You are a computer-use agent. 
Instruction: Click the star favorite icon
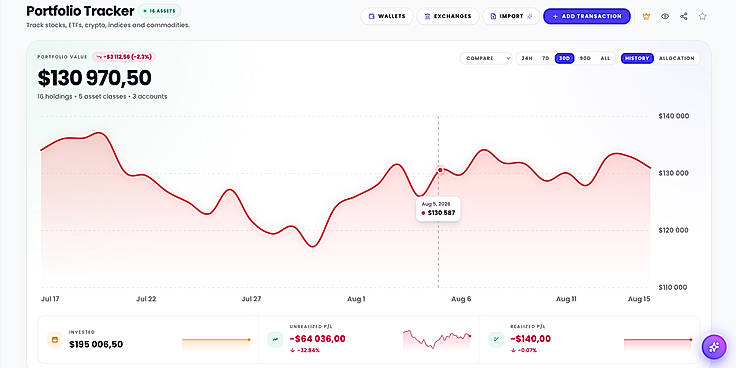[x=703, y=16]
